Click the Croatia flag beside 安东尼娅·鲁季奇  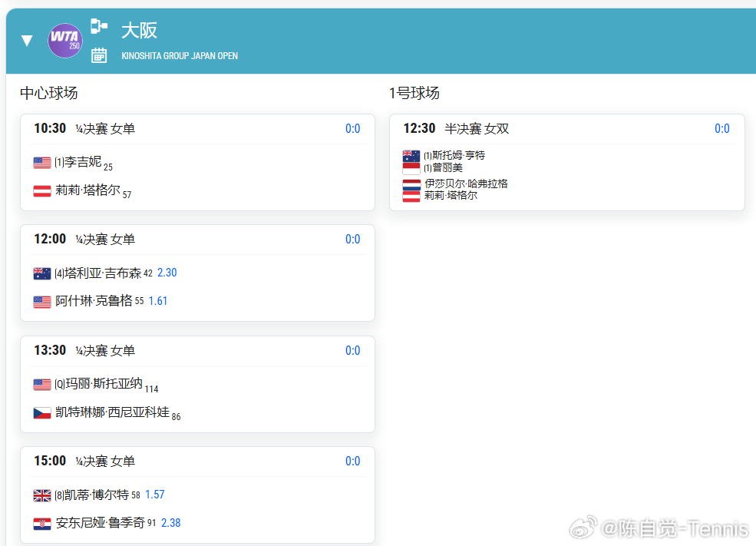coord(42,524)
